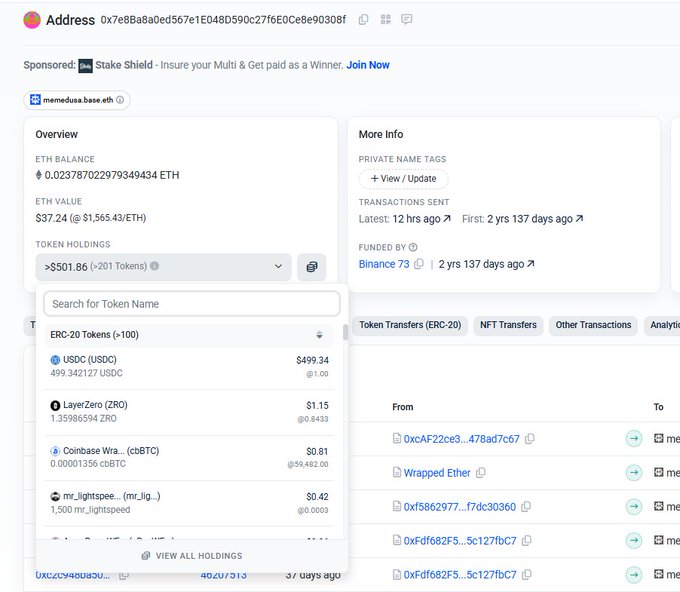Sort the ERC-20 Tokens list
Viewport: 680px width, 592px height.
tap(319, 335)
